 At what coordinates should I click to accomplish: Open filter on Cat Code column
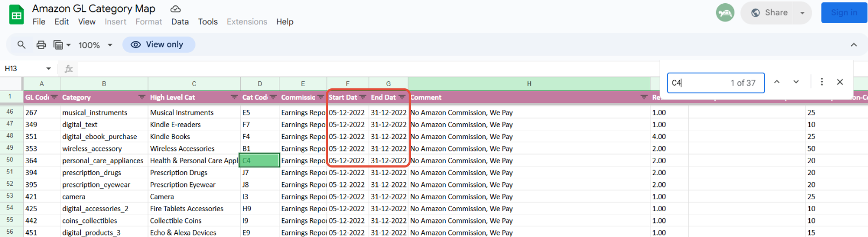coord(273,97)
